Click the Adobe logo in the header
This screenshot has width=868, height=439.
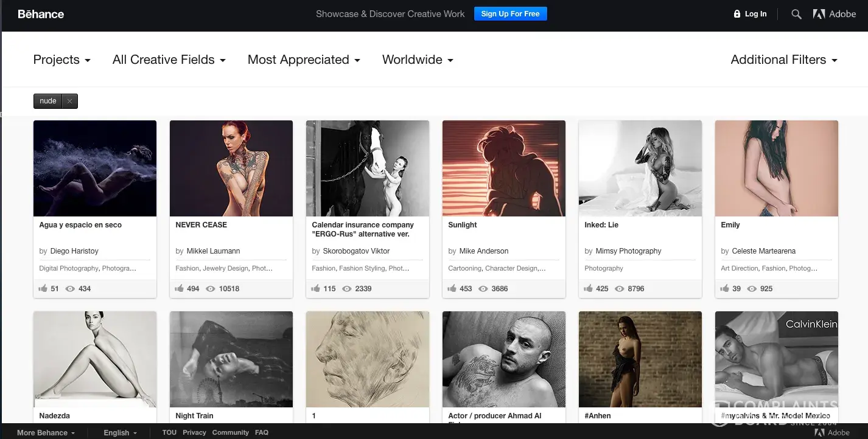pyautogui.click(x=835, y=14)
